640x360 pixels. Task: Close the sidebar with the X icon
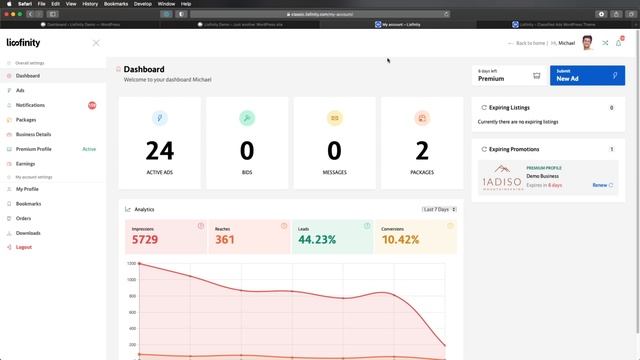click(x=96, y=43)
